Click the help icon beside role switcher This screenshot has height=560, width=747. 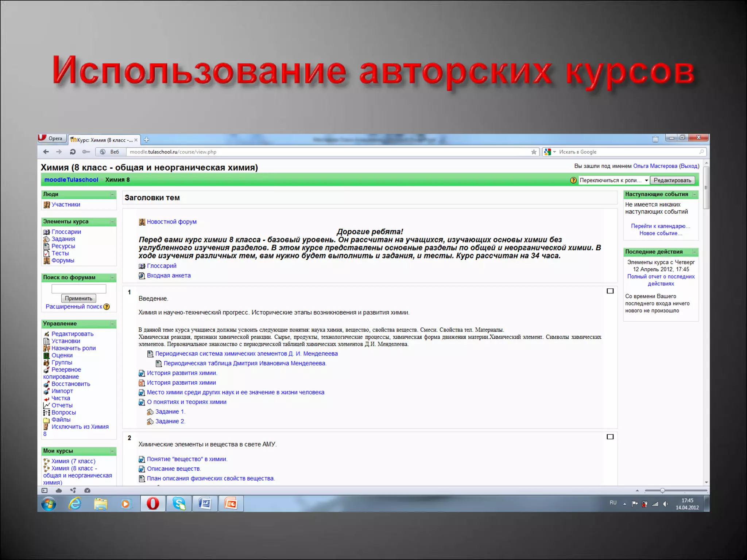[x=573, y=180]
